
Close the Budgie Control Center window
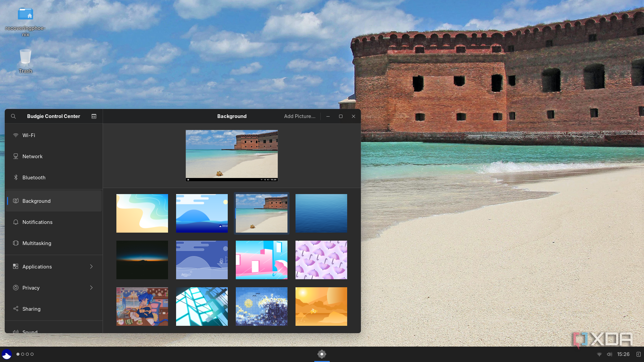354,116
